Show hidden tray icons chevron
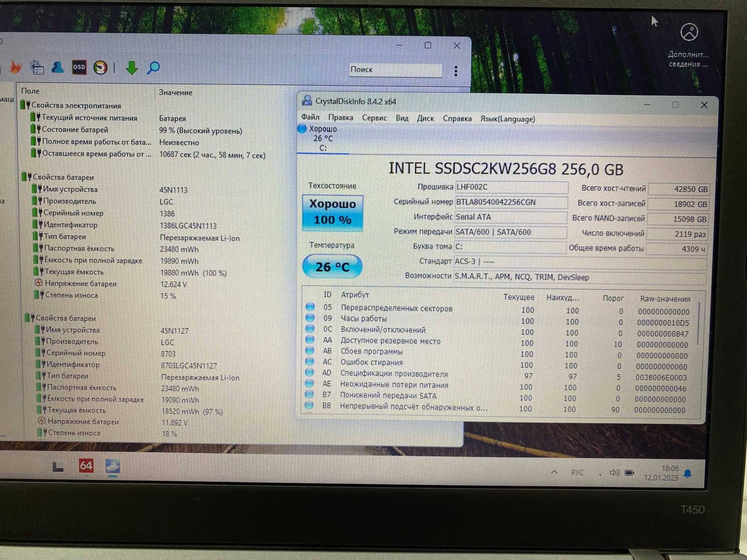The width and height of the screenshot is (747, 560). (x=554, y=472)
